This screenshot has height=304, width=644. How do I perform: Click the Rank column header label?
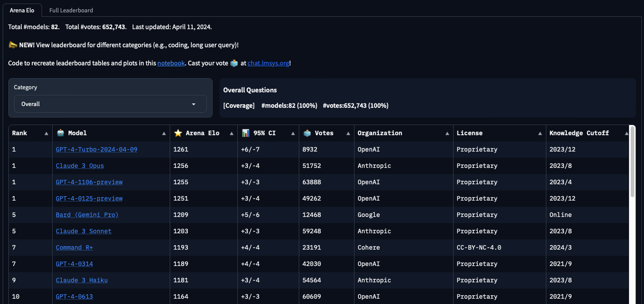(x=19, y=133)
